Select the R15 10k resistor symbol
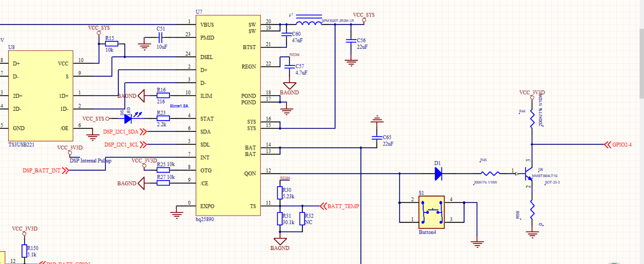644x264 pixels. 111,44
